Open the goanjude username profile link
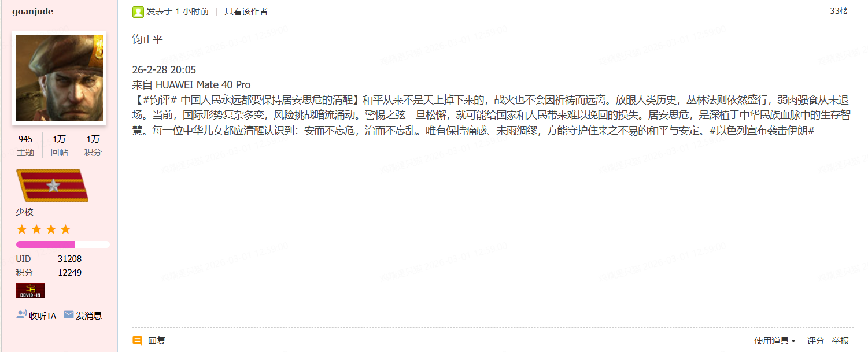The height and width of the screenshot is (352, 868). (33, 12)
